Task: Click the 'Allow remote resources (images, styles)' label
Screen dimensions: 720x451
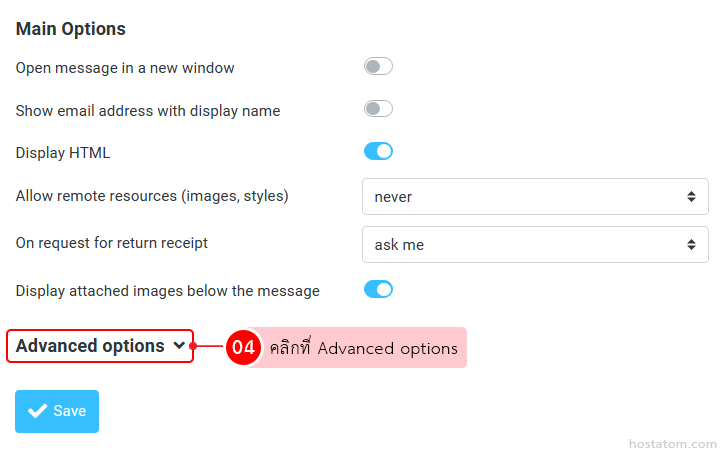Action: [152, 196]
